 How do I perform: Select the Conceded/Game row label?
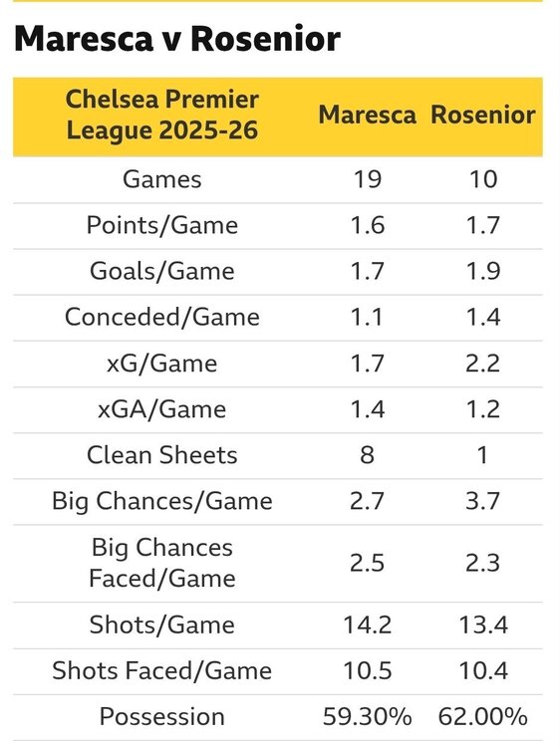pos(162,318)
